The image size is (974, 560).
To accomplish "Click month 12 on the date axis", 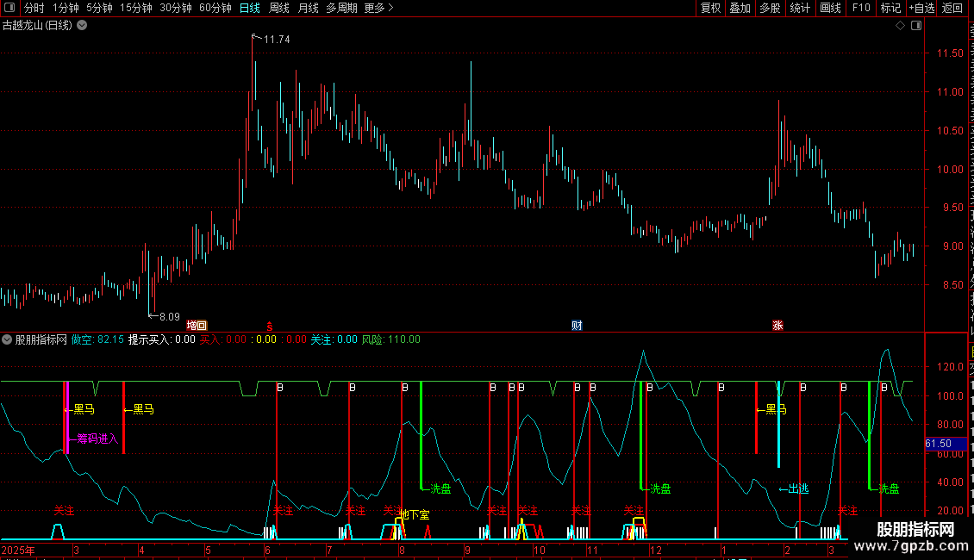I will click(x=655, y=551).
